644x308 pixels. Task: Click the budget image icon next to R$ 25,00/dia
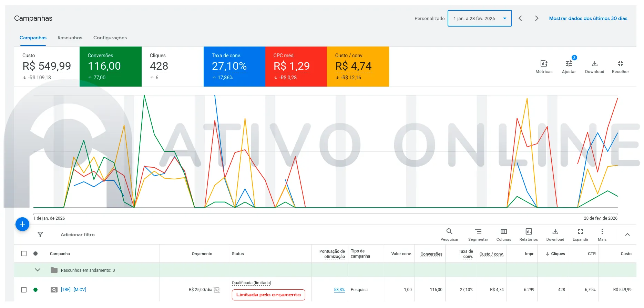click(217, 290)
